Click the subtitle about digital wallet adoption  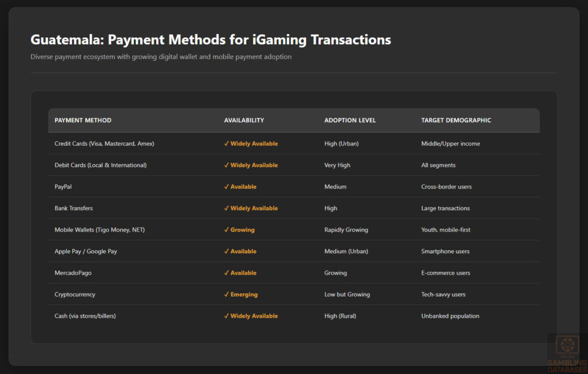pos(160,56)
